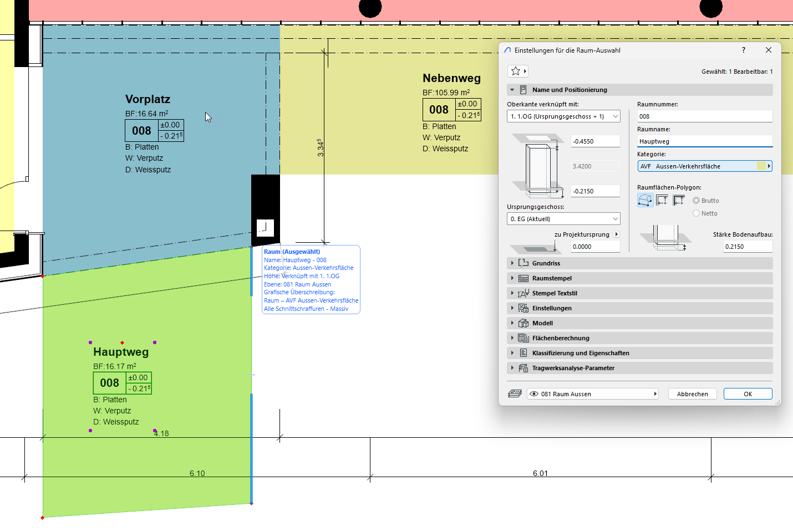The image size is (793, 532).
Task: Click the yellow Kategorie color swatch
Action: pyautogui.click(x=761, y=166)
